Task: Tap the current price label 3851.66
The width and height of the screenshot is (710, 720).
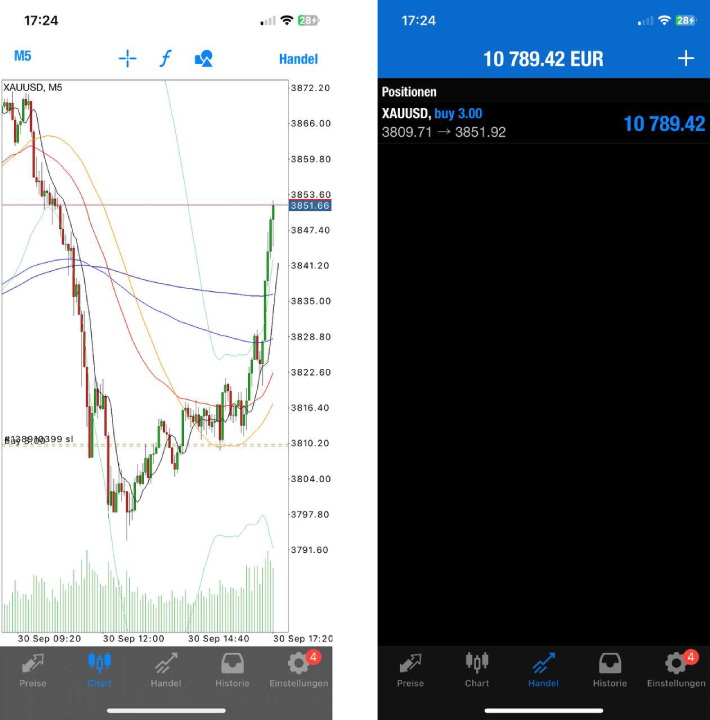Action: click(x=310, y=206)
